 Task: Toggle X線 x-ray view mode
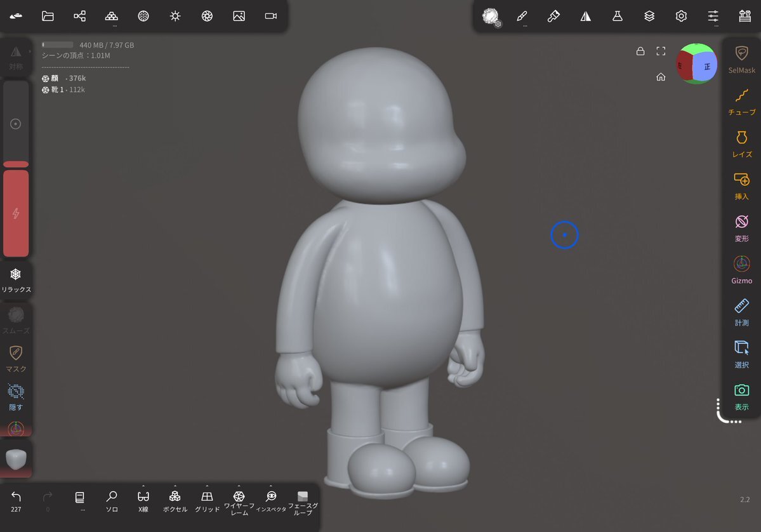143,501
